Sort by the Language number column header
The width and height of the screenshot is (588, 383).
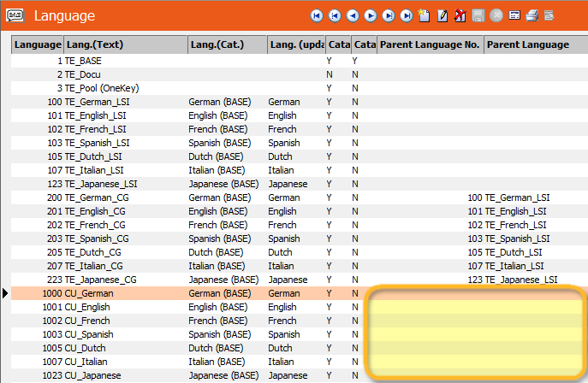38,45
